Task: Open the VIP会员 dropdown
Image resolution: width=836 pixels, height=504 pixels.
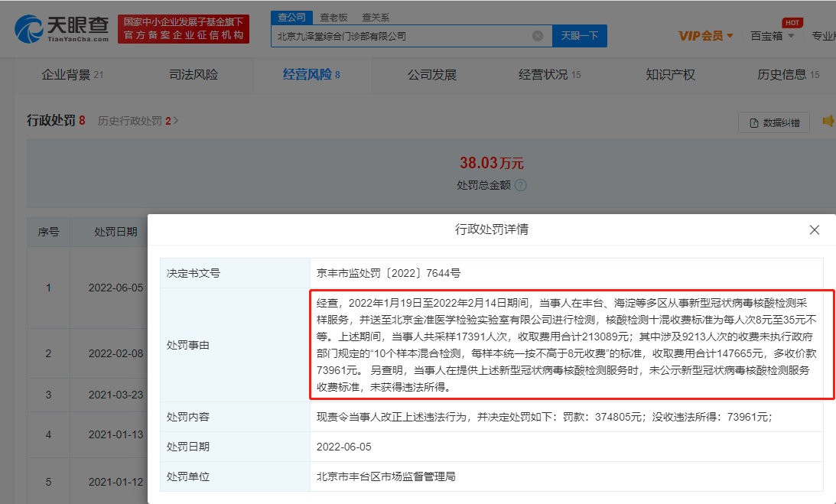Action: [705, 36]
